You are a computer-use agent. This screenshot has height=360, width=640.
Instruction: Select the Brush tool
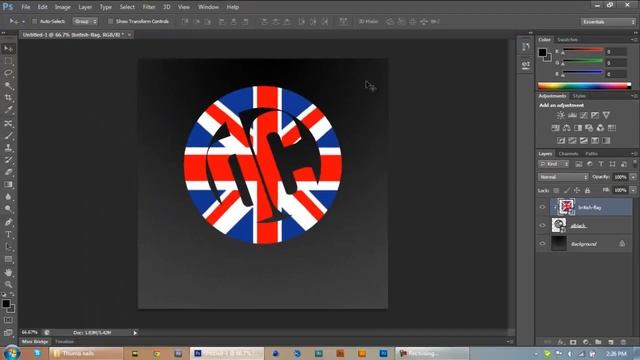8,135
